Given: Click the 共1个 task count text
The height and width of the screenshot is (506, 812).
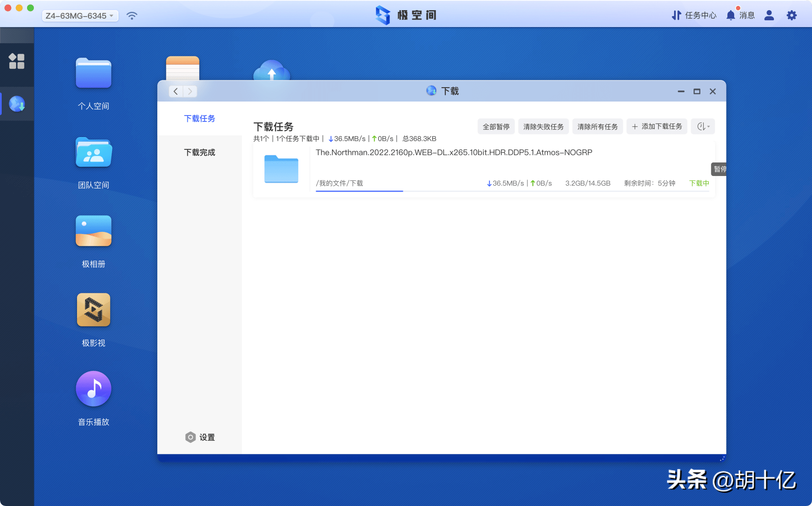Looking at the screenshot, I should tap(261, 139).
